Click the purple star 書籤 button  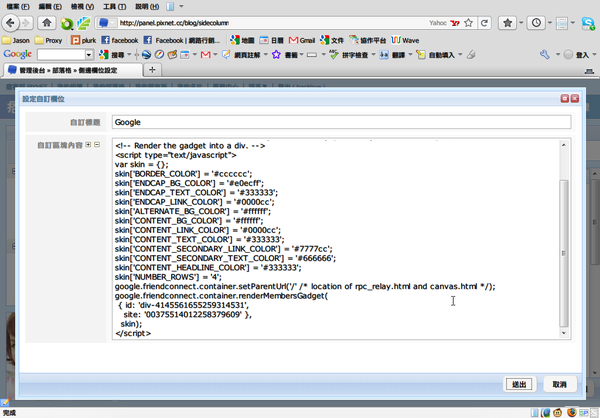point(285,55)
